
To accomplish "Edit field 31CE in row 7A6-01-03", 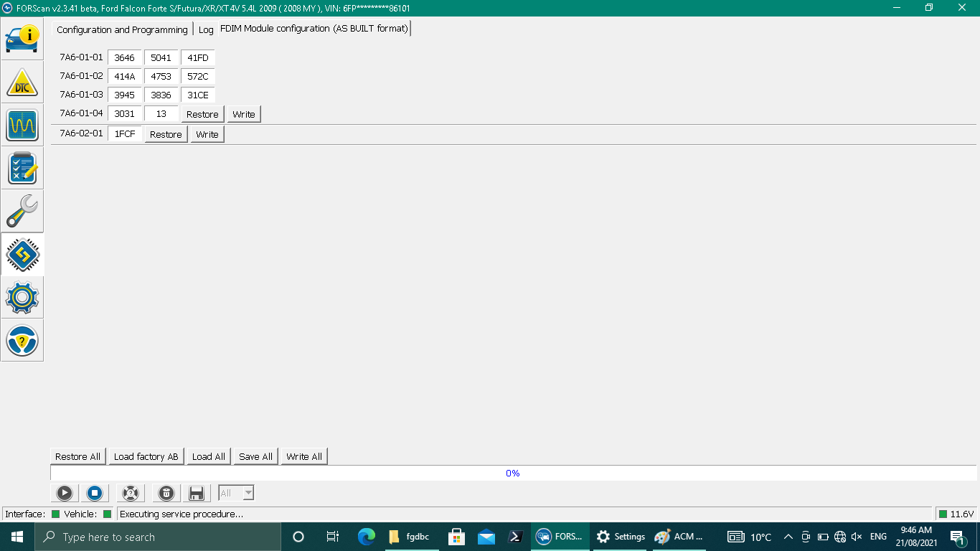I will [x=198, y=95].
